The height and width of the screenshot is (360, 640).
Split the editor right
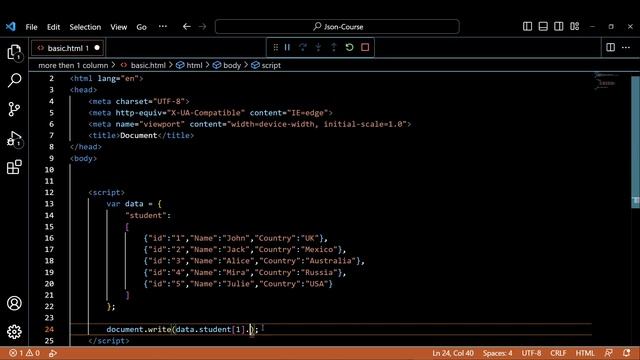(x=611, y=47)
